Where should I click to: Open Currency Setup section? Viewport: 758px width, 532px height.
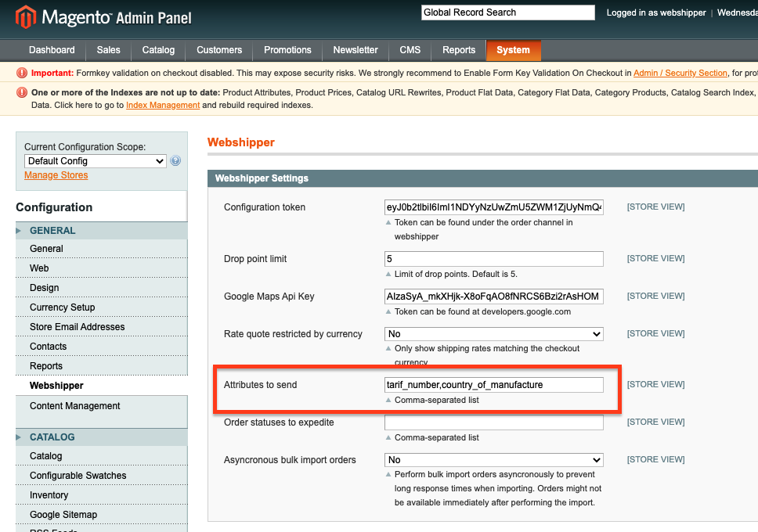pos(102,307)
